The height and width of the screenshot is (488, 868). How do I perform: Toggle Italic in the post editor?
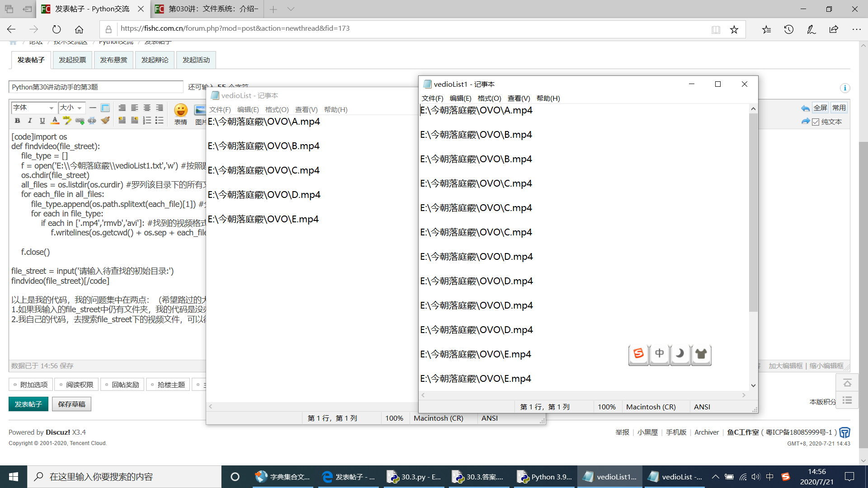coord(30,120)
